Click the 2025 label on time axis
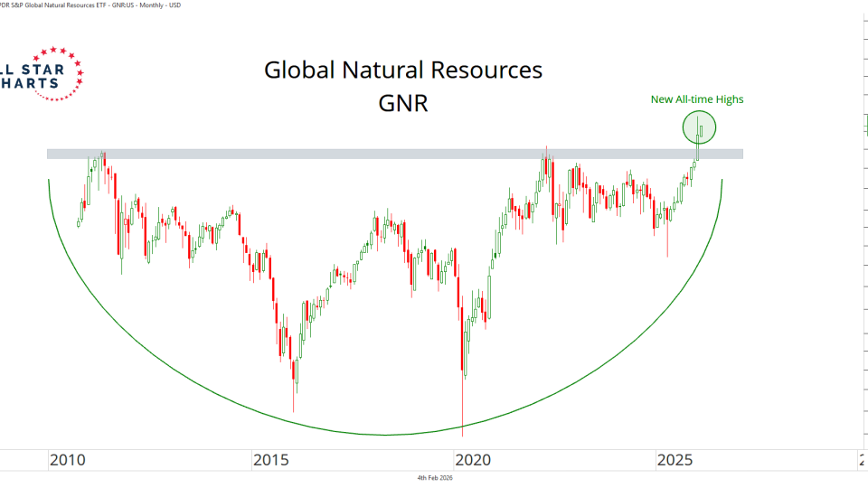 [x=675, y=461]
